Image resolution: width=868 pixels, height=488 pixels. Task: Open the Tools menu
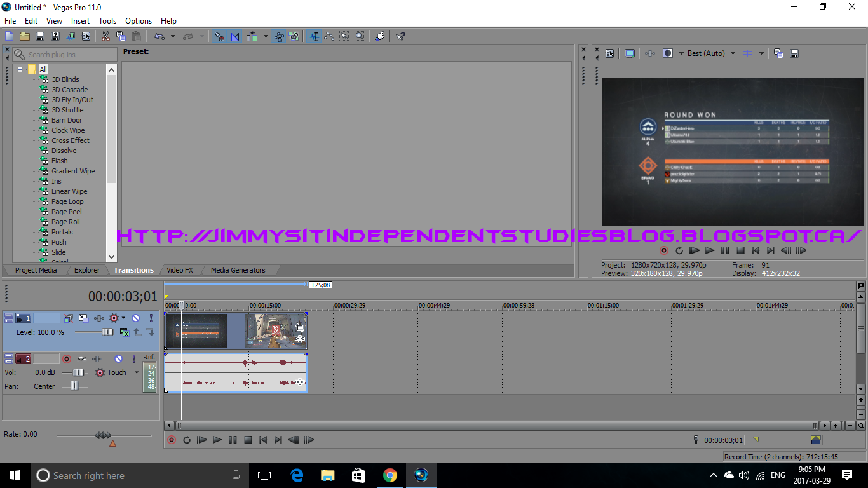[x=107, y=21]
